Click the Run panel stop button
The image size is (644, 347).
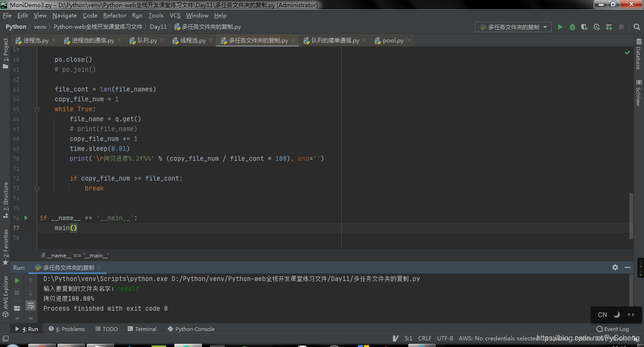click(x=17, y=293)
